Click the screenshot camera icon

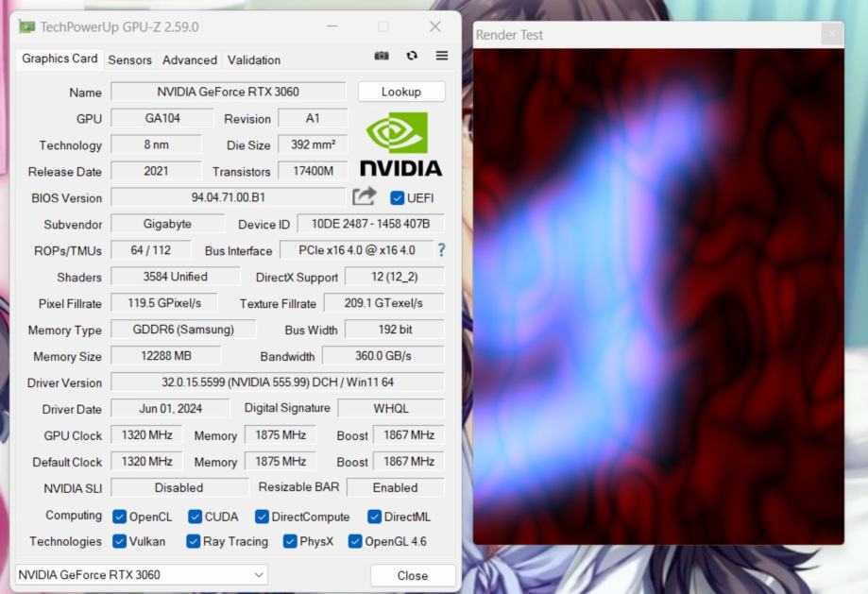click(x=382, y=56)
